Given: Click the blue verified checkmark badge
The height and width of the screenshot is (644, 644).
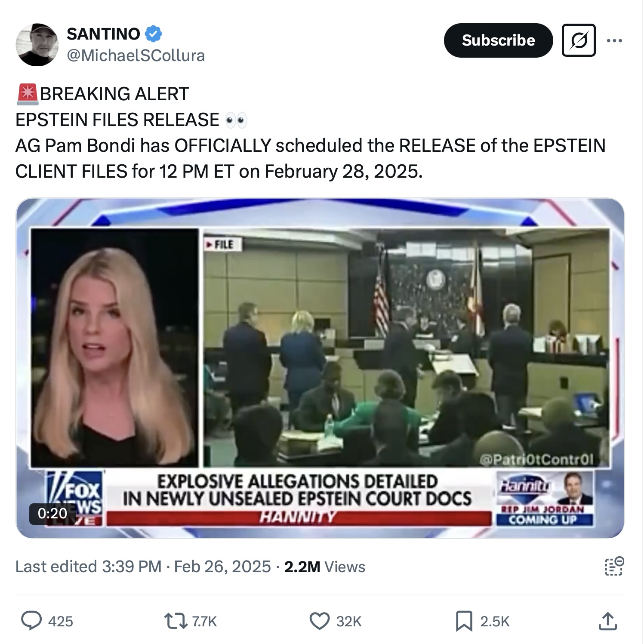Looking at the screenshot, I should tap(154, 34).
